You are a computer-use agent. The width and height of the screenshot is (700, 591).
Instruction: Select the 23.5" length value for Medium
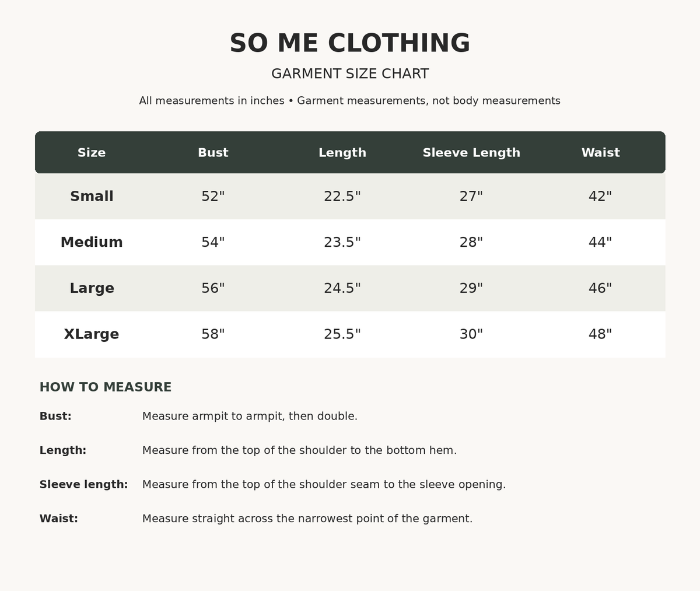tap(342, 242)
